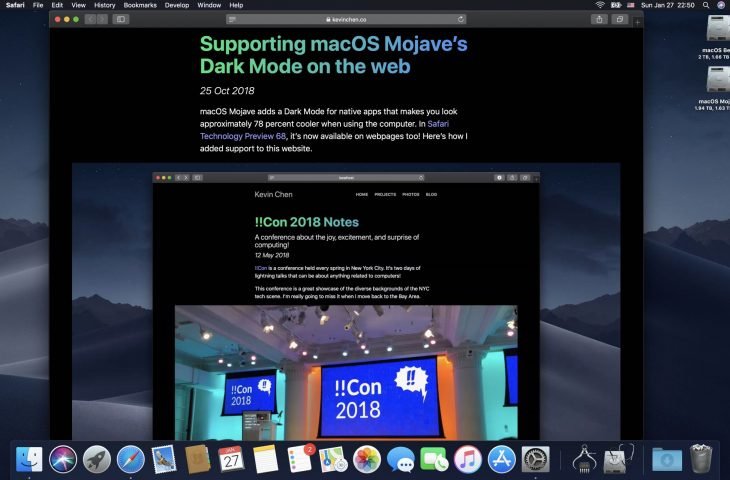
Task: Show all tabs overview button
Action: click(x=620, y=19)
